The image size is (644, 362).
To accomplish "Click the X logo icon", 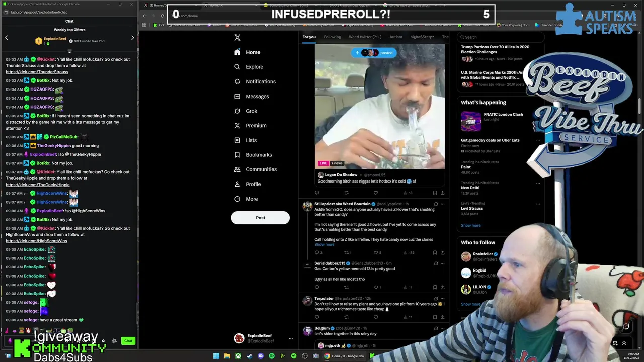I will (x=237, y=37).
